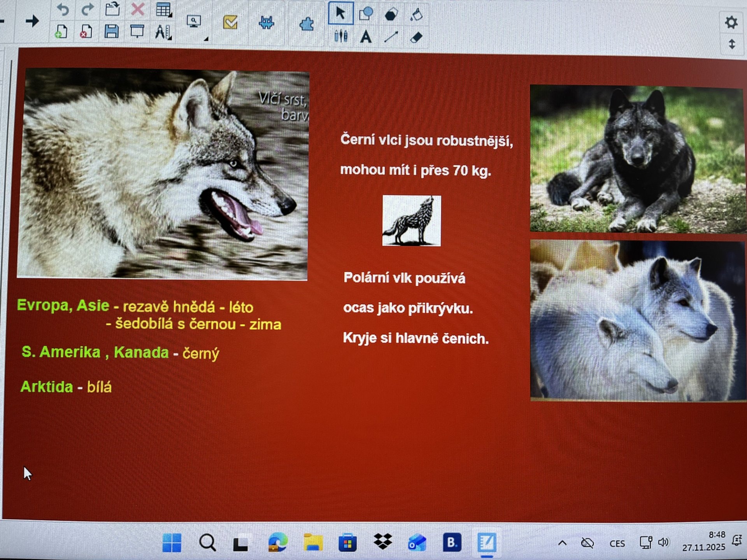Click the howling wolf thumbnail image
Viewport: 747px width, 560px height.
pyautogui.click(x=412, y=220)
